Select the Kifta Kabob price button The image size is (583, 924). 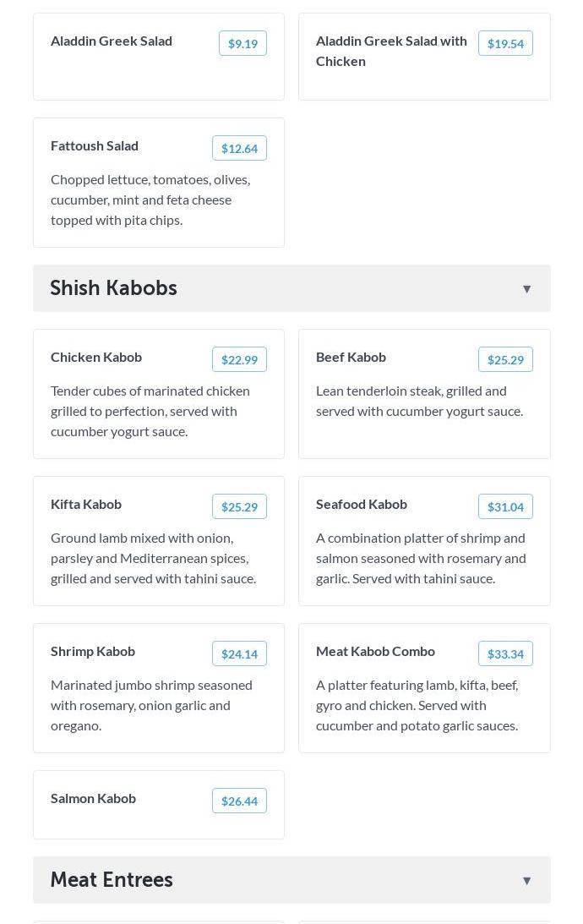239,507
